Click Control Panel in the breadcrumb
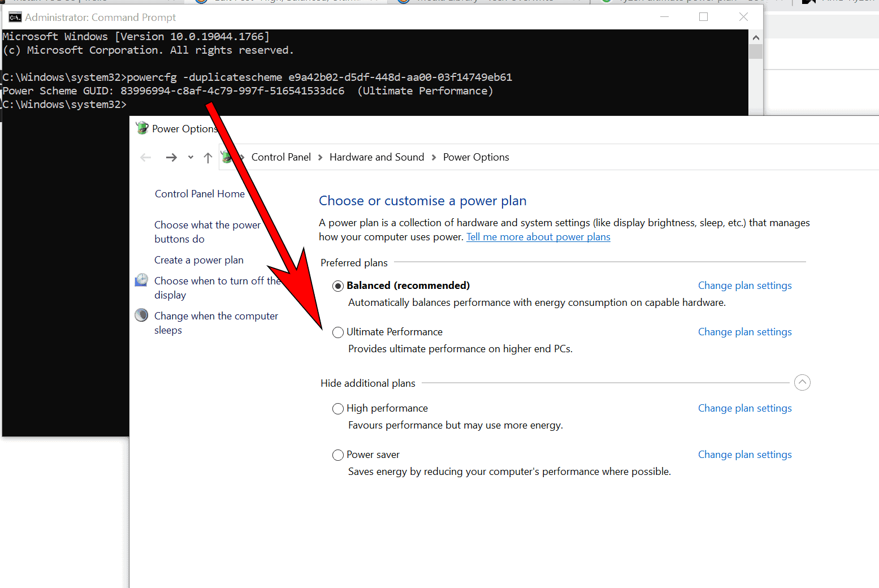 pyautogui.click(x=281, y=157)
